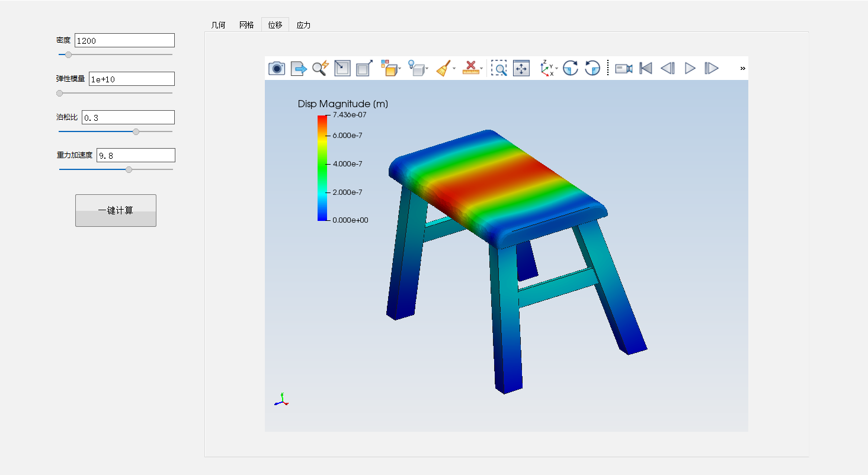This screenshot has width=868, height=475.
Task: Expand the toolbar overflow chevron
Action: [x=742, y=68]
